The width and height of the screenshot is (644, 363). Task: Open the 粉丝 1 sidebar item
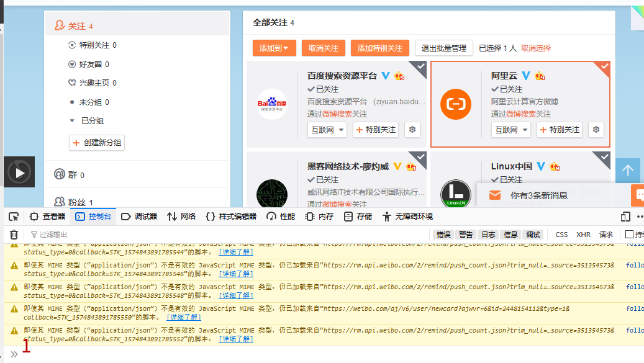(x=74, y=202)
